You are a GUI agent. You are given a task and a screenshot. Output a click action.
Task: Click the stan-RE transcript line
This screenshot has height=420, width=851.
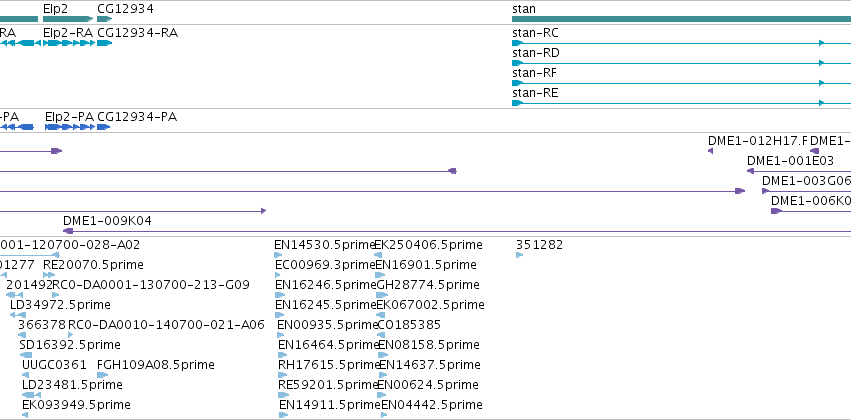coord(681,103)
